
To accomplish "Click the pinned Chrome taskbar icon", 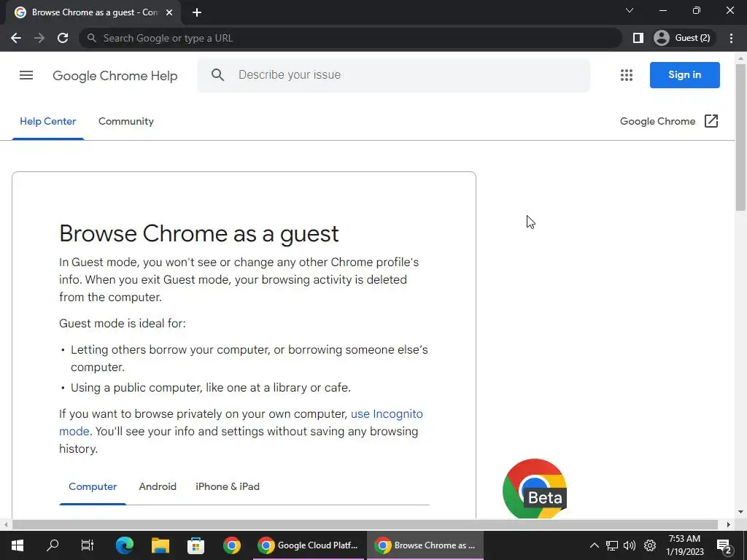I will tap(231, 545).
